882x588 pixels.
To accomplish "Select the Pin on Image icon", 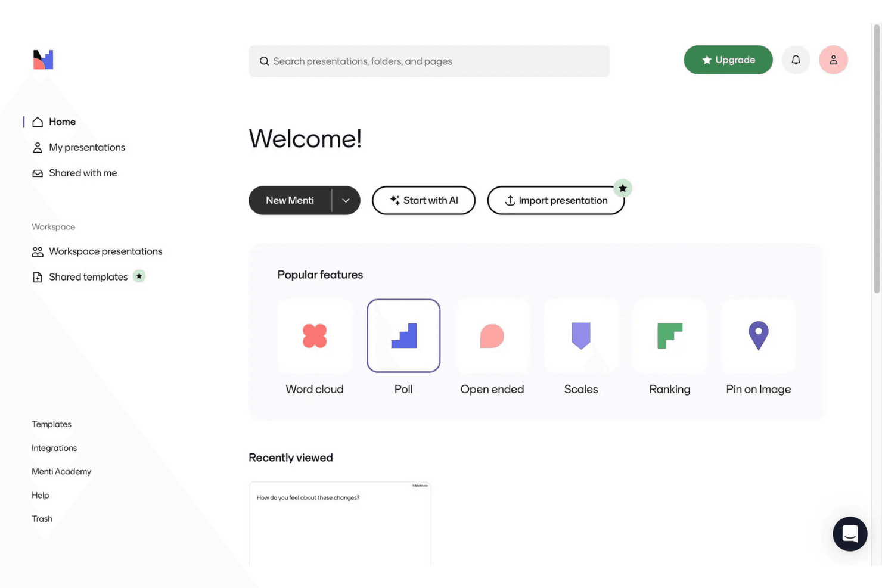I will pos(759,336).
